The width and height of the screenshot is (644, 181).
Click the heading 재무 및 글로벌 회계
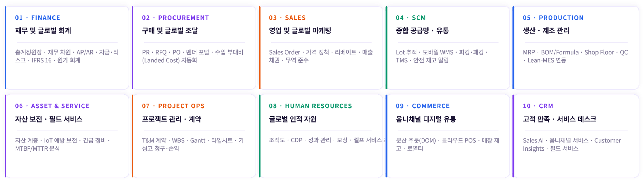pos(43,30)
